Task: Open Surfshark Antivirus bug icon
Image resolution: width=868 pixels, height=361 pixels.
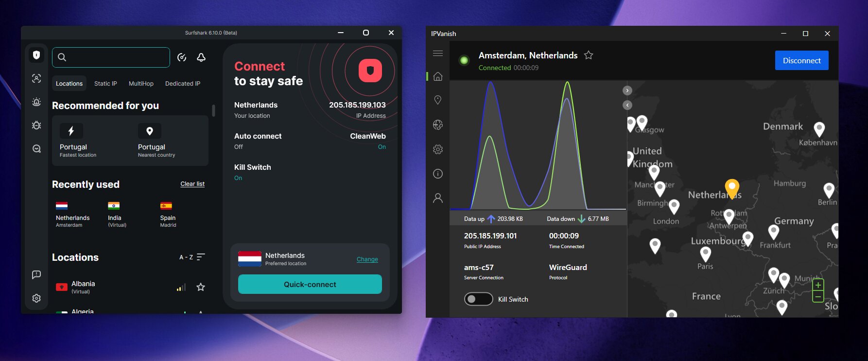Action: pos(36,125)
